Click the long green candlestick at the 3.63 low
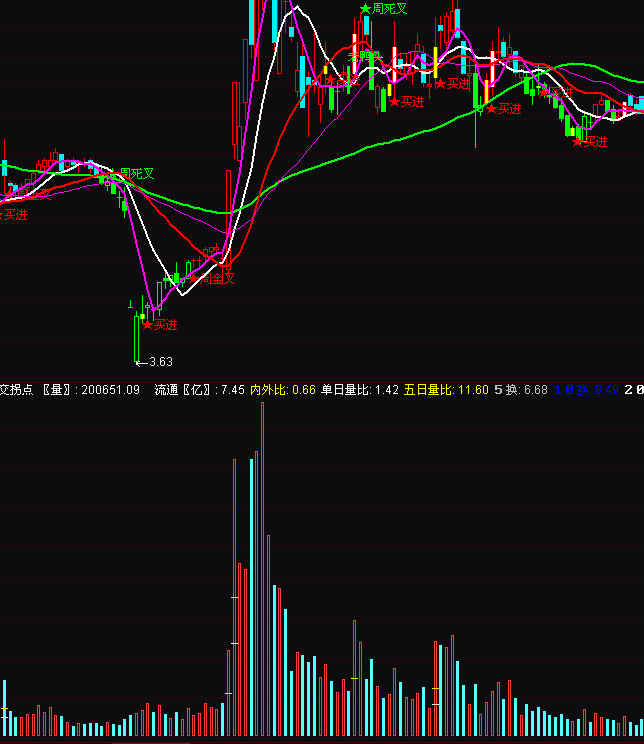The height and width of the screenshot is (744, 644). click(137, 338)
